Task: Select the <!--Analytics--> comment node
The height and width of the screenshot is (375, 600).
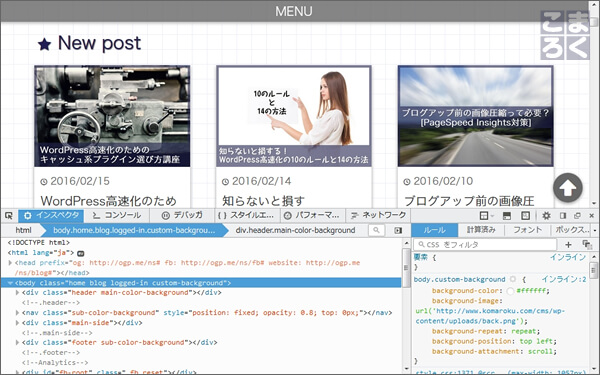Action: click(x=55, y=362)
